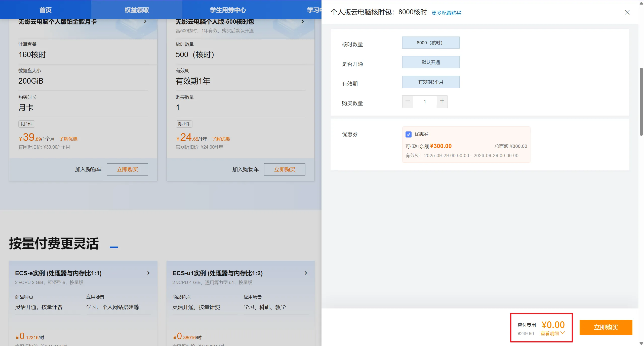Go to 首页 tab
This screenshot has height=346, width=644.
[46, 10]
